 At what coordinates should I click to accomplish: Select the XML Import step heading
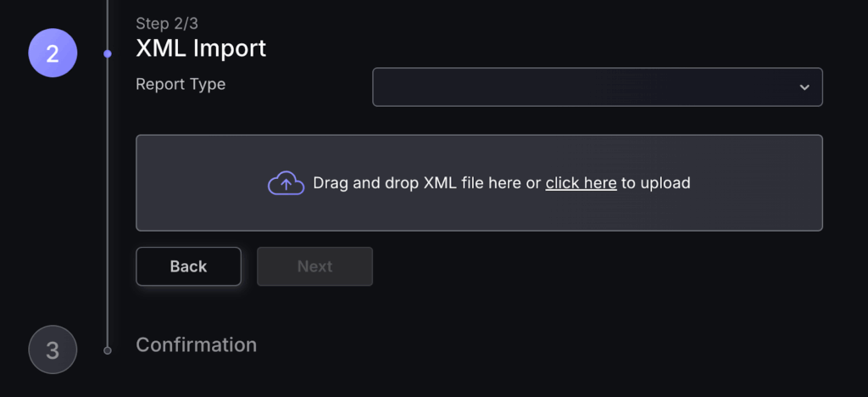pyautogui.click(x=201, y=48)
